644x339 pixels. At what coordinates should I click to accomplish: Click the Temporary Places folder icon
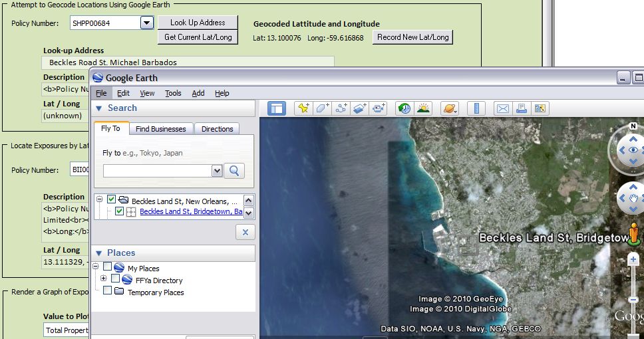(119, 291)
